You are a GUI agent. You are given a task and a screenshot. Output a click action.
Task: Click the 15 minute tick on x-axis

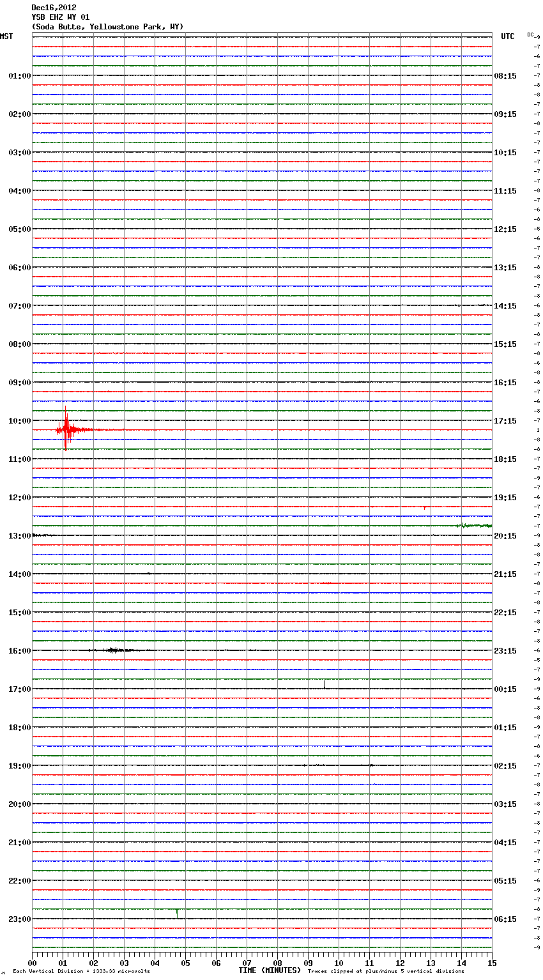tap(492, 963)
